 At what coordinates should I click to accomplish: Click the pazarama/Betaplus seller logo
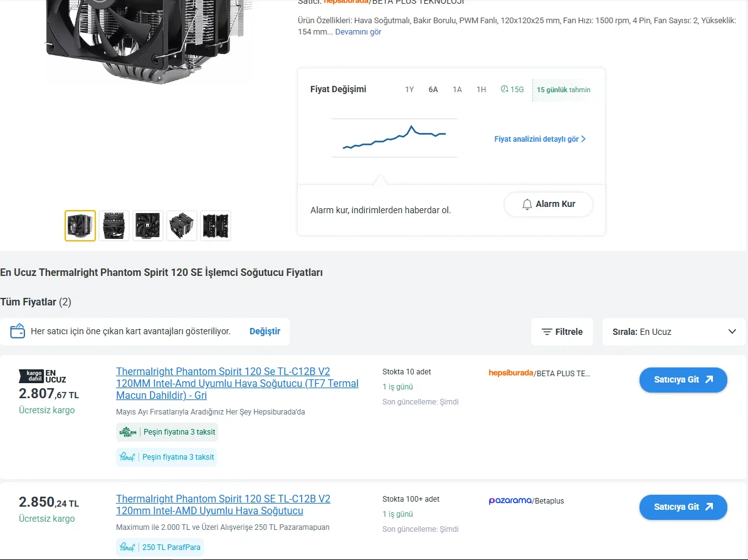click(526, 500)
